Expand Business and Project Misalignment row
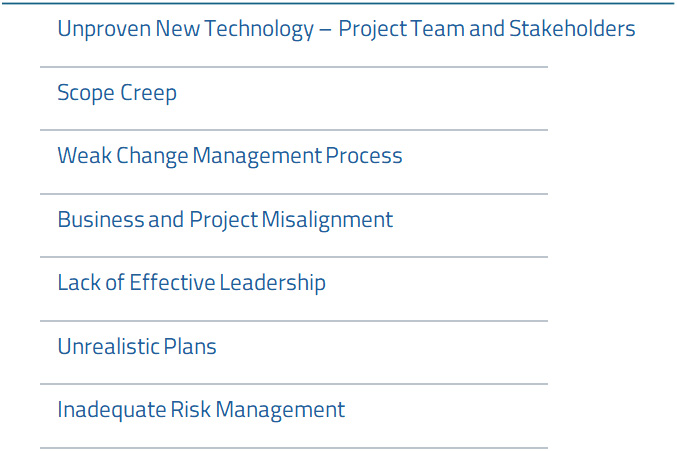677x451 pixels. click(294, 225)
